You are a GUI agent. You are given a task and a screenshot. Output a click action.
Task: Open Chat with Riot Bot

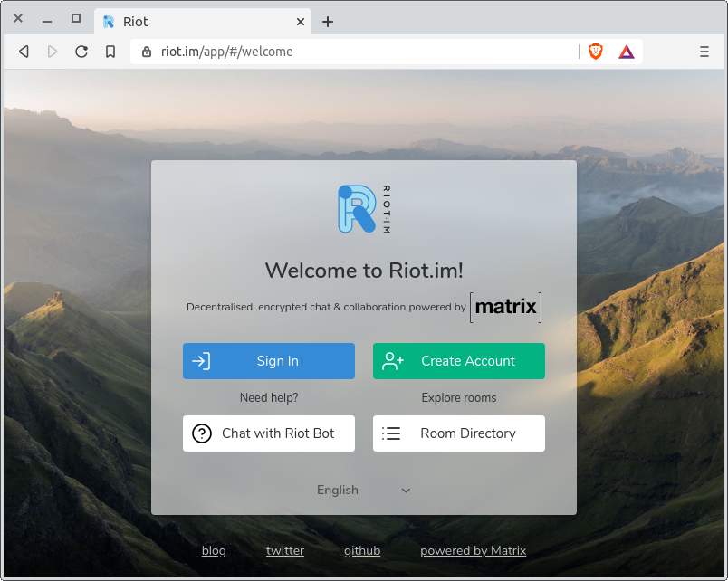pos(269,433)
